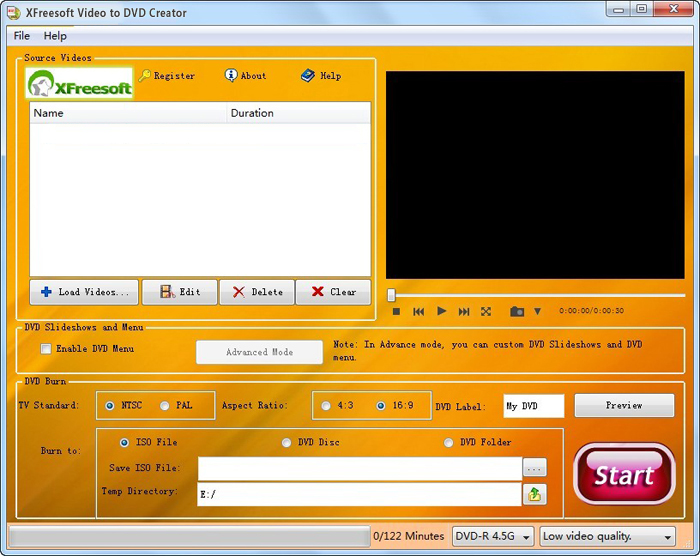Sort by Duration column header

299,113
